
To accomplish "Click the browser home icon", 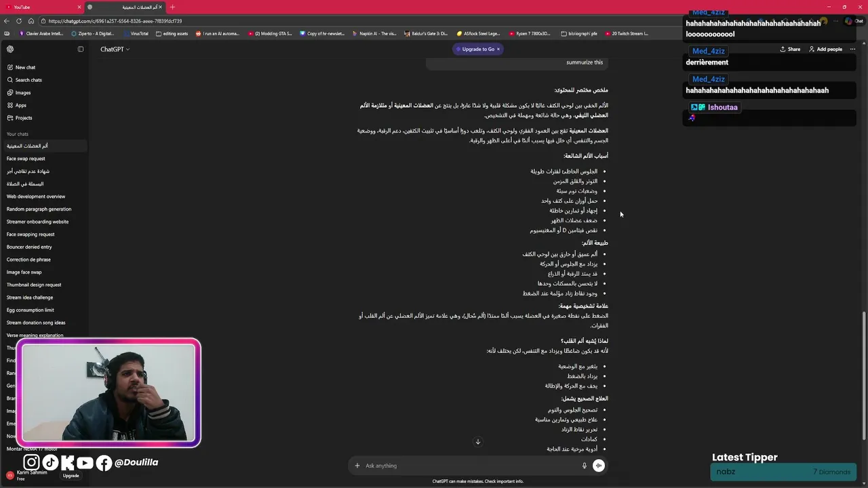I will [x=31, y=21].
